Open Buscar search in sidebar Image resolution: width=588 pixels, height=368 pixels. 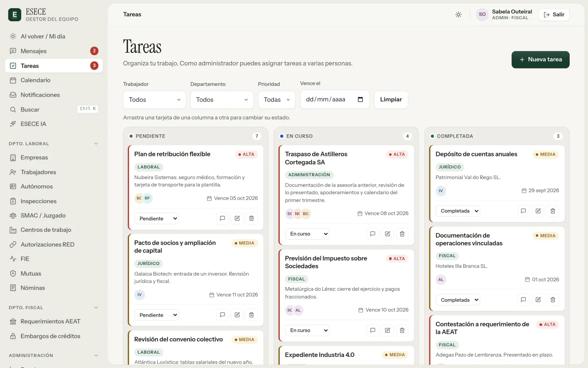54,109
